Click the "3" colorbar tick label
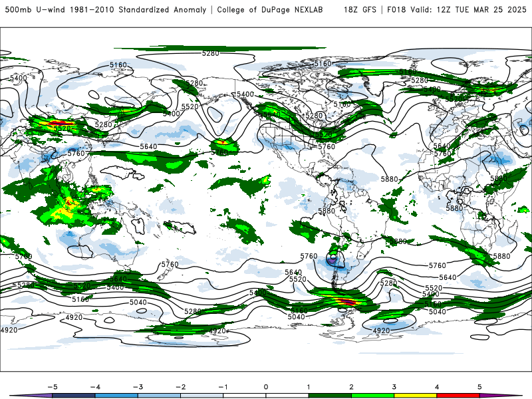The image size is (532, 399). click(x=394, y=387)
